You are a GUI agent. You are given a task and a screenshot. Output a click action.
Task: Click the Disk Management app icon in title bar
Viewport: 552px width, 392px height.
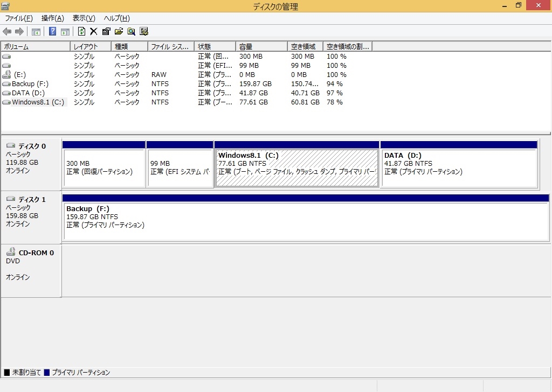point(5,6)
